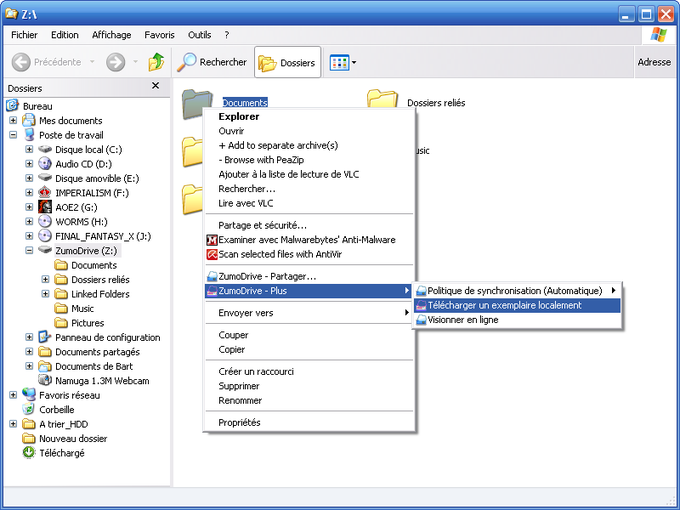680x510 pixels.
Task: Open the view mode dropdown arrow
Action: [354, 62]
